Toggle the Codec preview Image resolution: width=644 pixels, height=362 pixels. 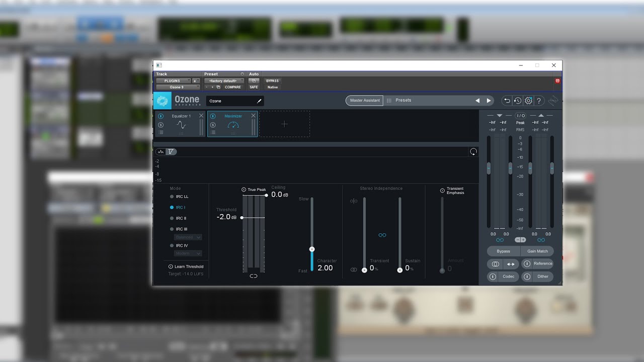tap(493, 277)
